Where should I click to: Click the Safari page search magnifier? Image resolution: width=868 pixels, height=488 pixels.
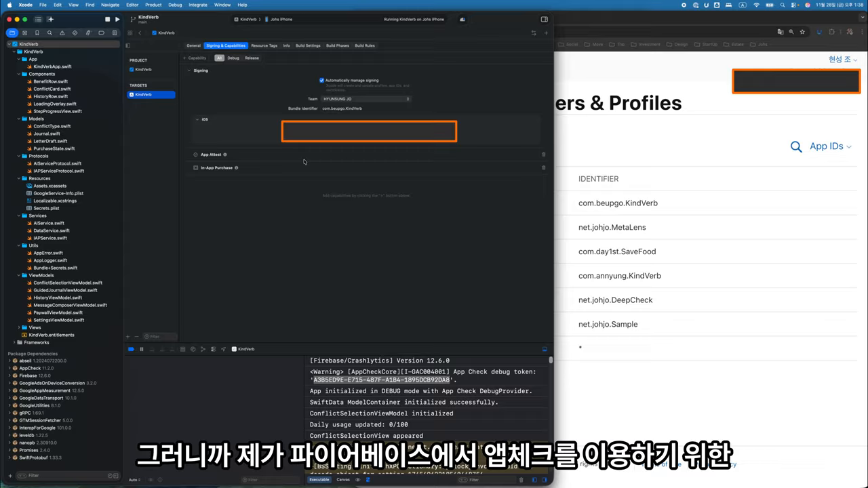click(796, 146)
